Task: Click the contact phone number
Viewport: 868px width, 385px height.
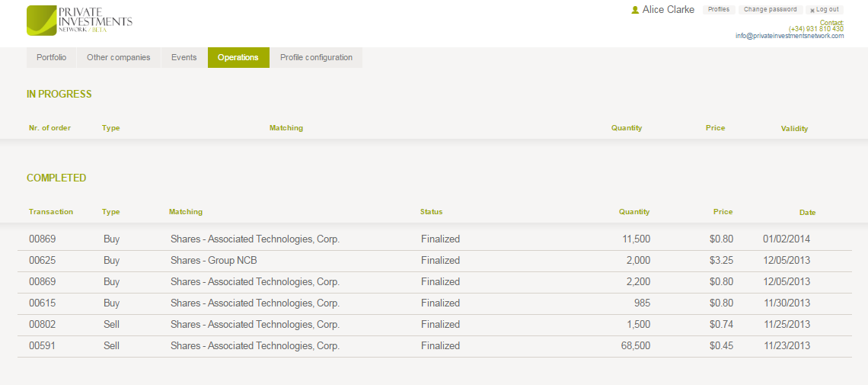Action: [x=815, y=29]
